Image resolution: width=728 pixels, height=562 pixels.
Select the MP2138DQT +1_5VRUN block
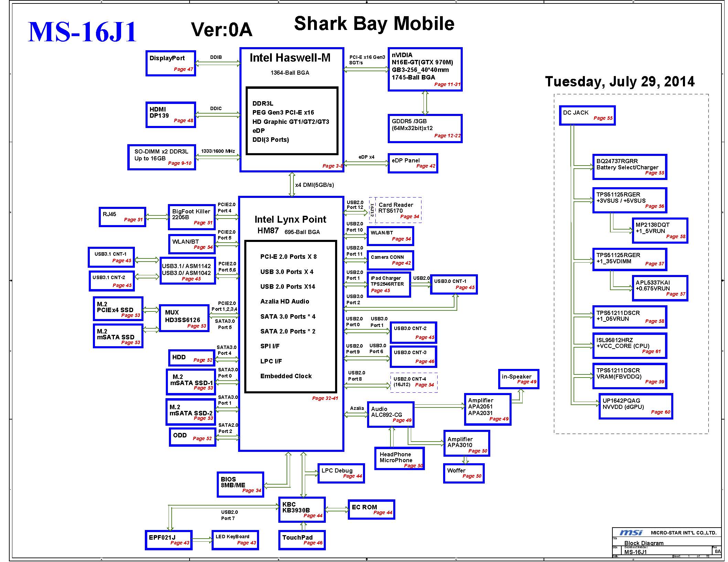click(660, 231)
